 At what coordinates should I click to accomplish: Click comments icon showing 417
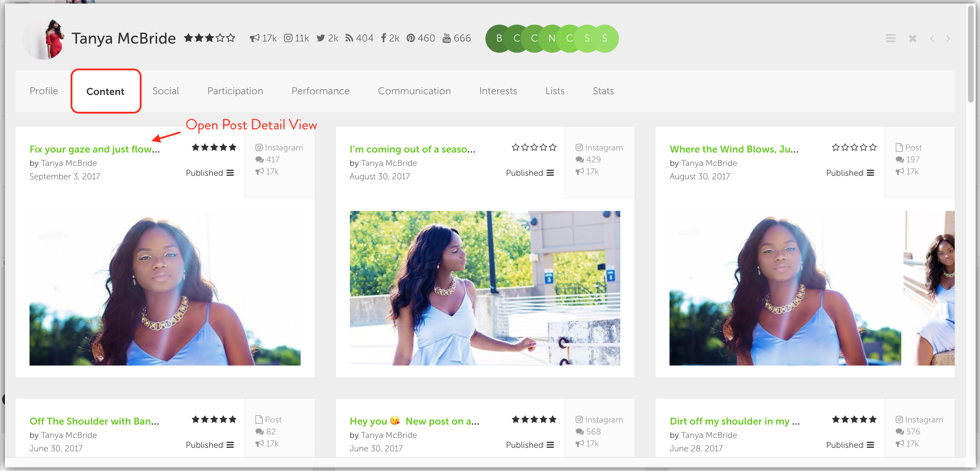tap(260, 160)
